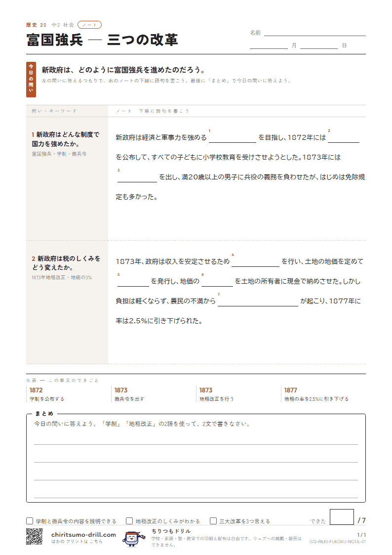
Task: Click the ノート pill label
Action: pyautogui.click(x=89, y=25)
